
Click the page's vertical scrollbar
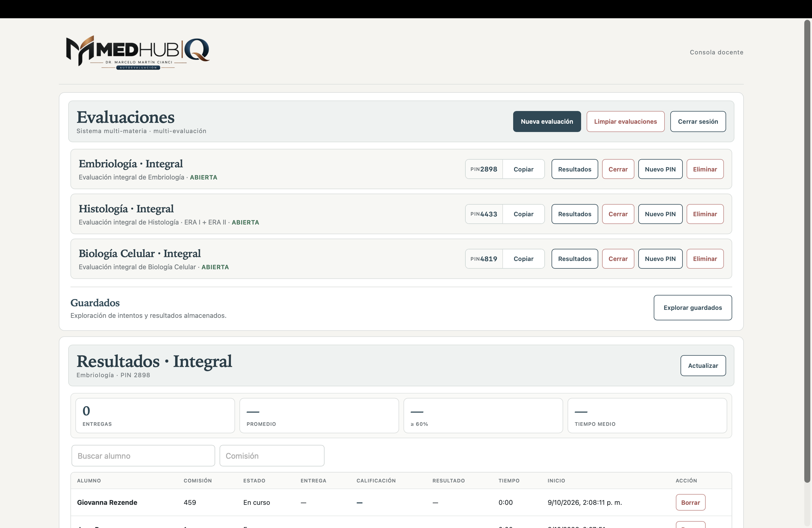point(807,251)
